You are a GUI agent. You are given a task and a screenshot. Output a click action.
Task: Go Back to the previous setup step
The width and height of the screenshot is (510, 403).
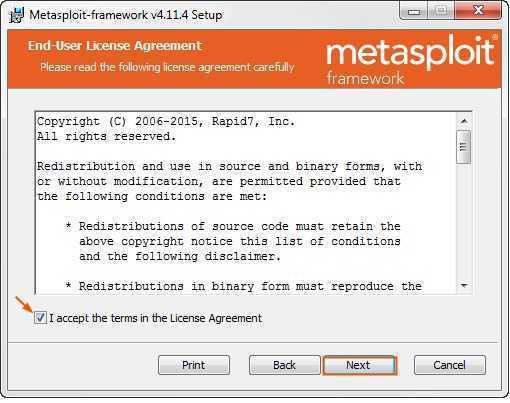click(x=284, y=365)
